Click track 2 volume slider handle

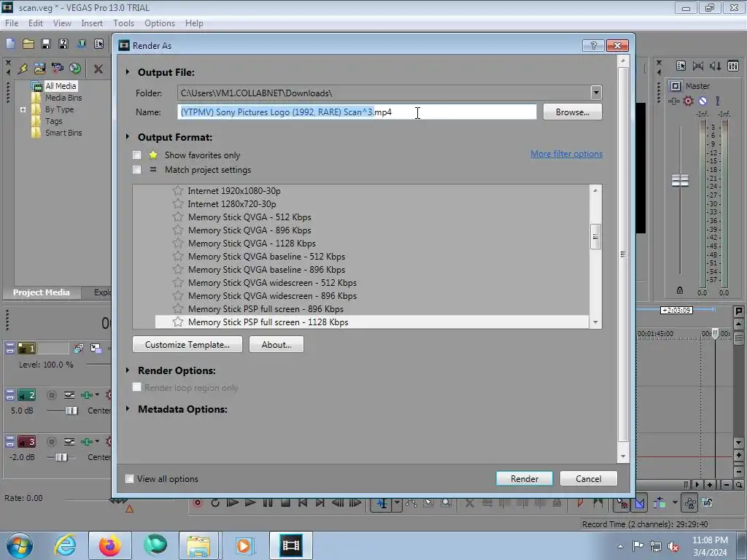pyautogui.click(x=71, y=411)
